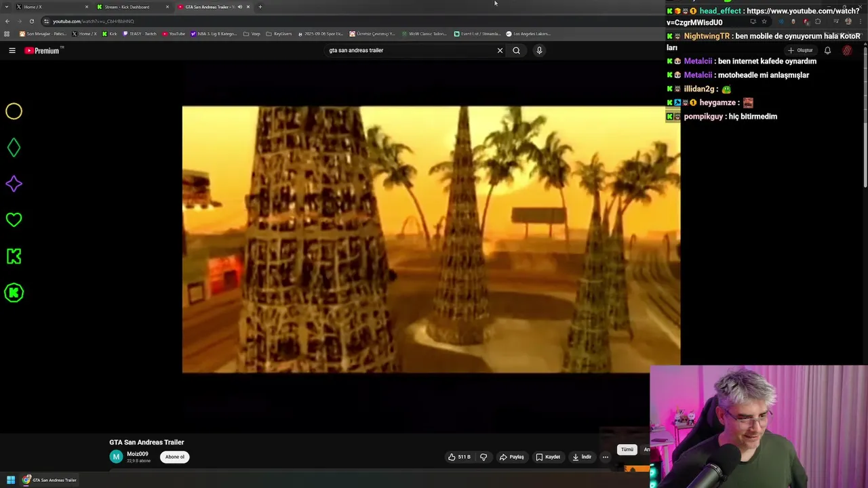
Task: Click the Oluştur create button
Action: point(801,50)
